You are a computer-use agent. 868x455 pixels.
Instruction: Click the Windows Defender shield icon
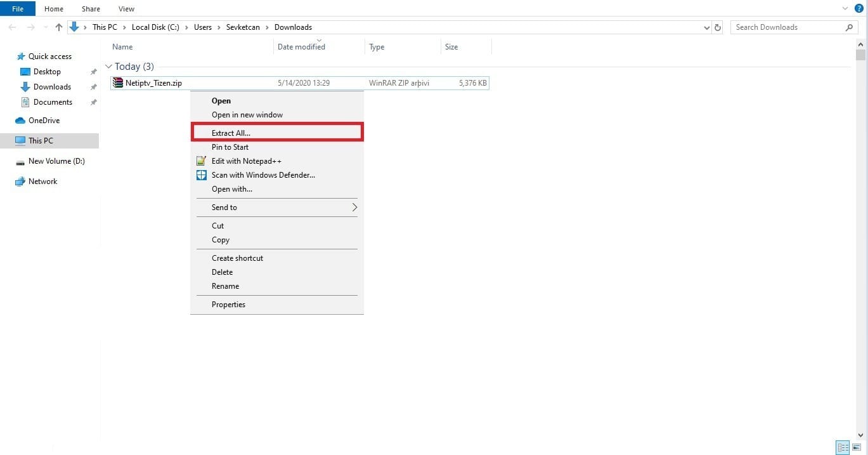point(201,175)
